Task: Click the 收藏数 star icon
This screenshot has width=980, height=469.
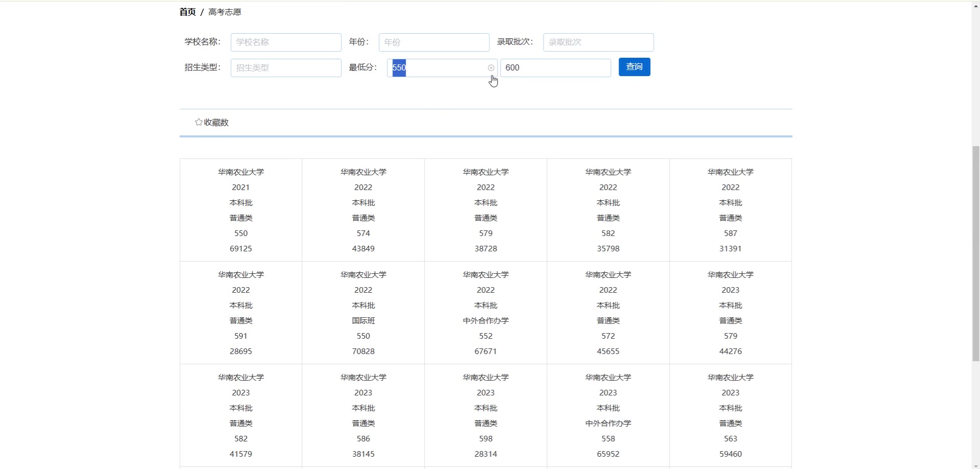Action: pyautogui.click(x=199, y=122)
